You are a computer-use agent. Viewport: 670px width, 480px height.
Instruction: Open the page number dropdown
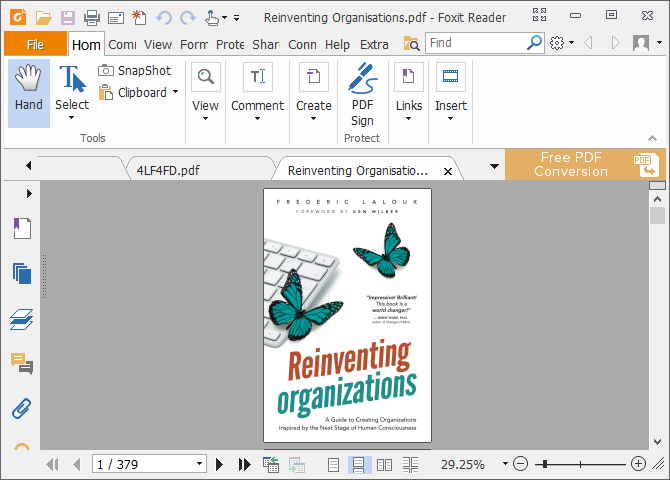(x=200, y=464)
